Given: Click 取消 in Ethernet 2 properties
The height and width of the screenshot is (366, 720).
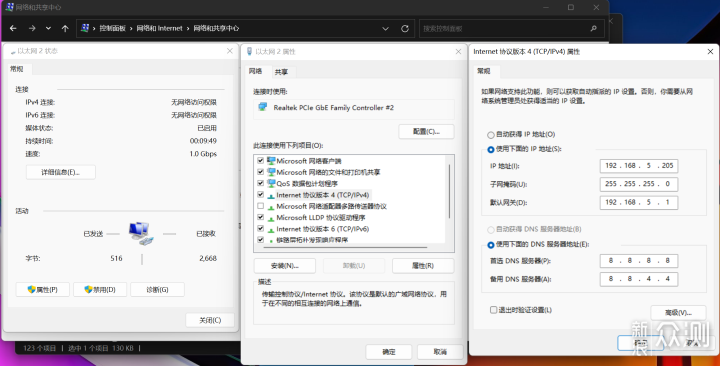Looking at the screenshot, I should coord(440,352).
